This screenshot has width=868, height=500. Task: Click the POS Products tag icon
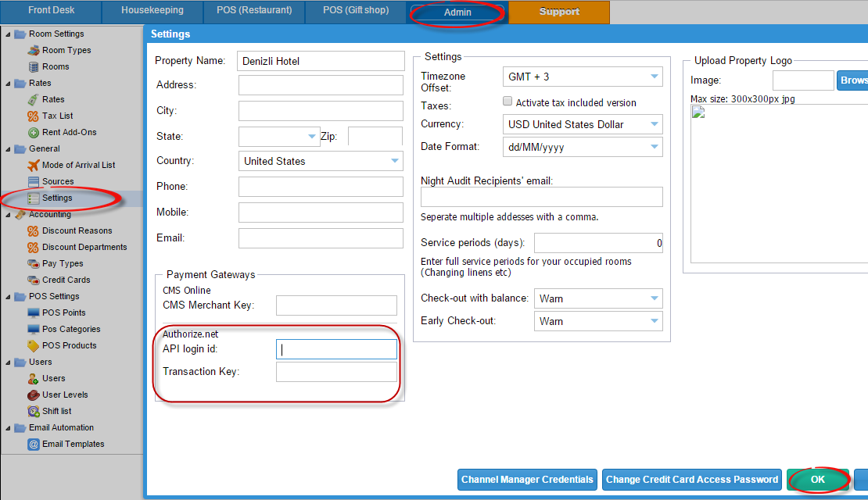coord(33,345)
